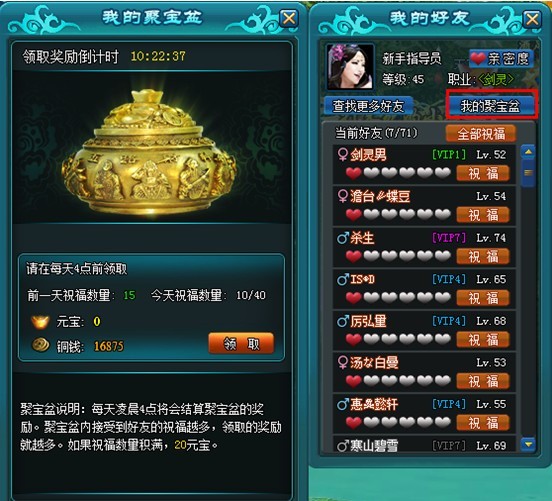Click the 铜钱 copper coin icon
The image size is (552, 501).
tap(40, 345)
